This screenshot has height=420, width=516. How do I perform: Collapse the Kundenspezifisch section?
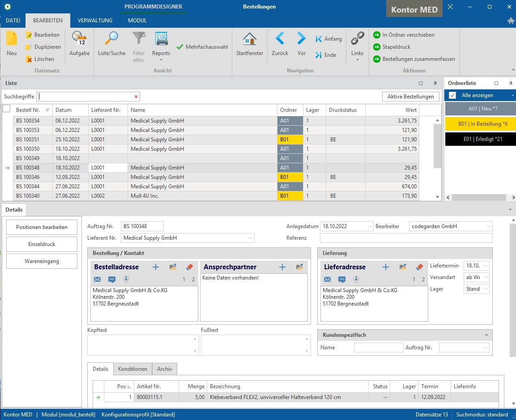486,335
